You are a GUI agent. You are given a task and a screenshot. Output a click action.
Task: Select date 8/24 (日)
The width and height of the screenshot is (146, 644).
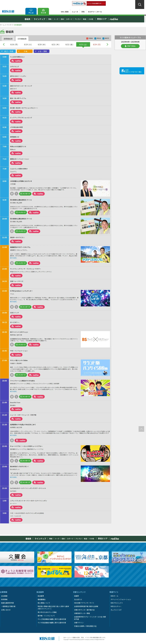[x=97, y=45]
